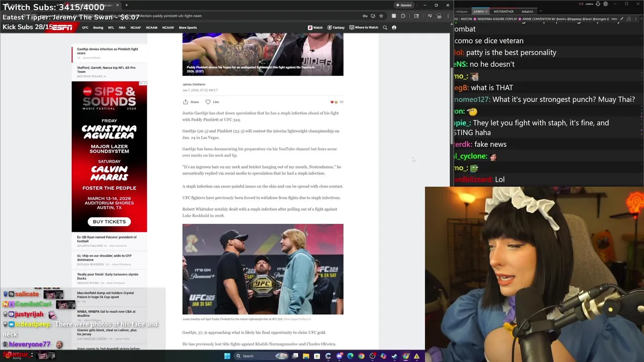
Task: Open Windows Start menu
Action: [x=227, y=356]
